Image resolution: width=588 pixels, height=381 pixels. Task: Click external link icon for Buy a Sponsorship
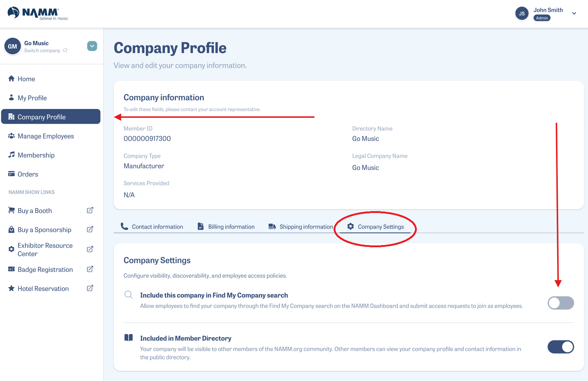click(90, 230)
